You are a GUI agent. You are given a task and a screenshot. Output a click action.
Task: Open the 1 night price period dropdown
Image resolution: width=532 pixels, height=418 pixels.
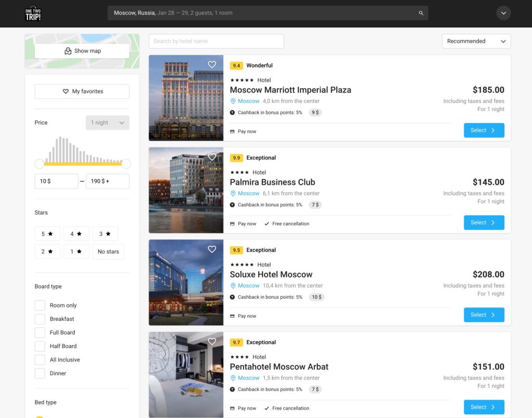(x=107, y=123)
